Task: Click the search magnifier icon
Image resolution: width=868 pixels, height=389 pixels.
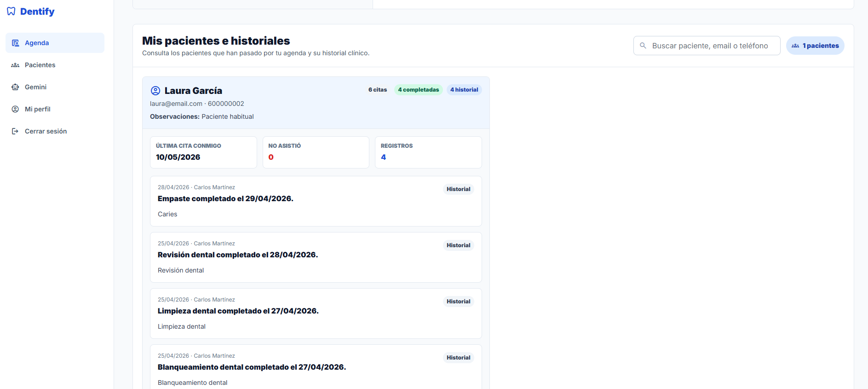Action: click(643, 46)
